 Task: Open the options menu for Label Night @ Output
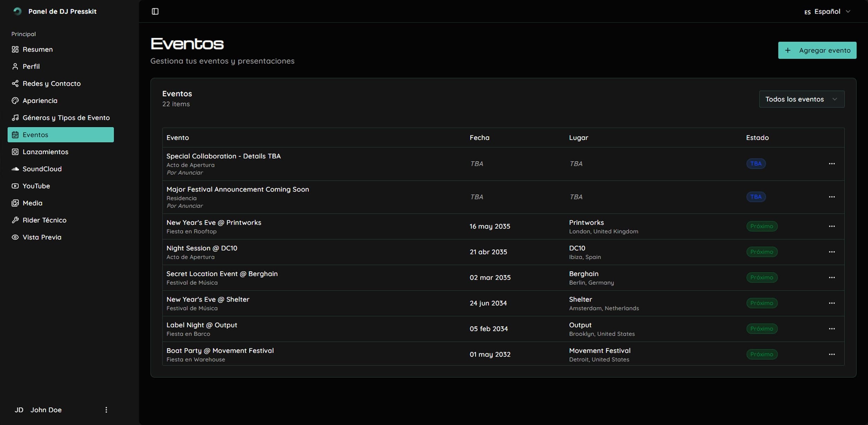pos(832,329)
